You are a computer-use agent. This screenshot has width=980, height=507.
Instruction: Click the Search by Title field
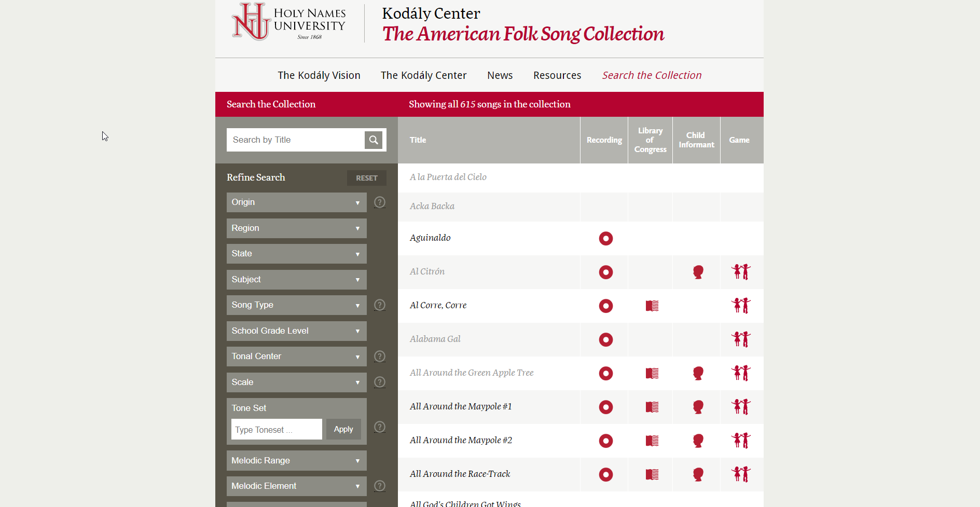296,140
